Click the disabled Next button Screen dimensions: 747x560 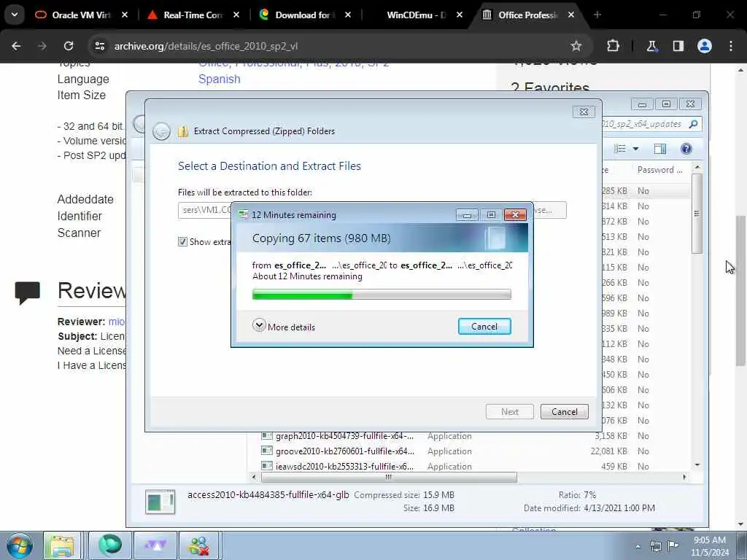509,411
